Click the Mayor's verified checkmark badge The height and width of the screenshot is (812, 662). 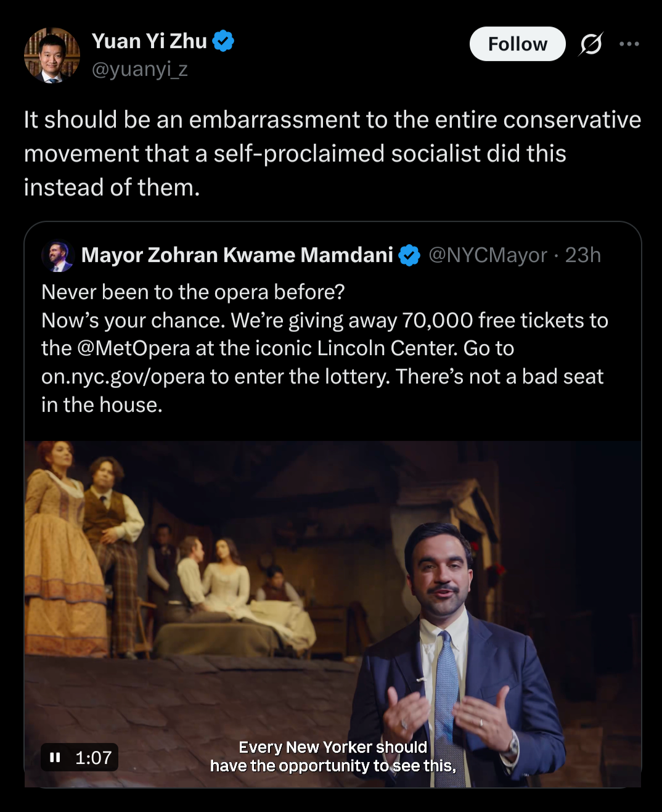409,255
